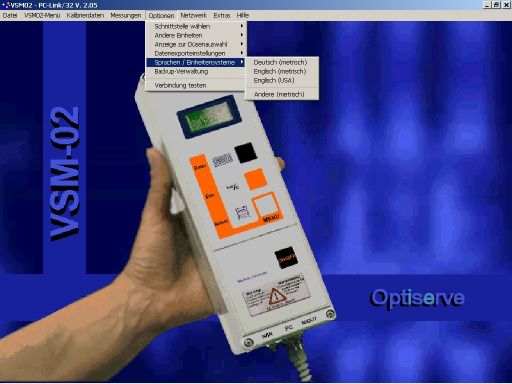This screenshot has height=384, width=512.
Task: Expand Schnittstelle wählen submenu
Action: coord(196,26)
